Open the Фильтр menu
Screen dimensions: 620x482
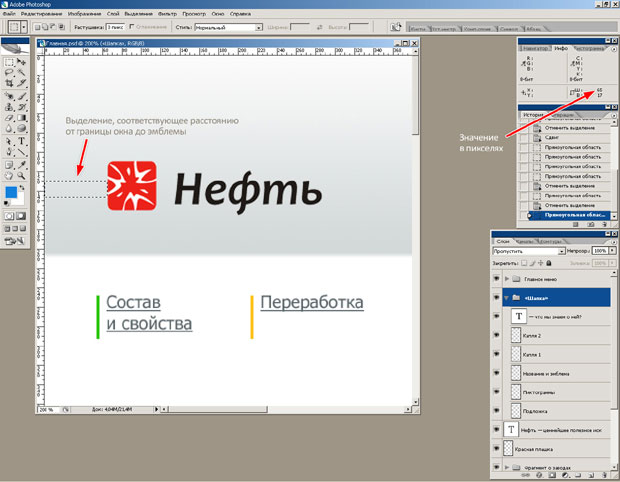(x=169, y=13)
